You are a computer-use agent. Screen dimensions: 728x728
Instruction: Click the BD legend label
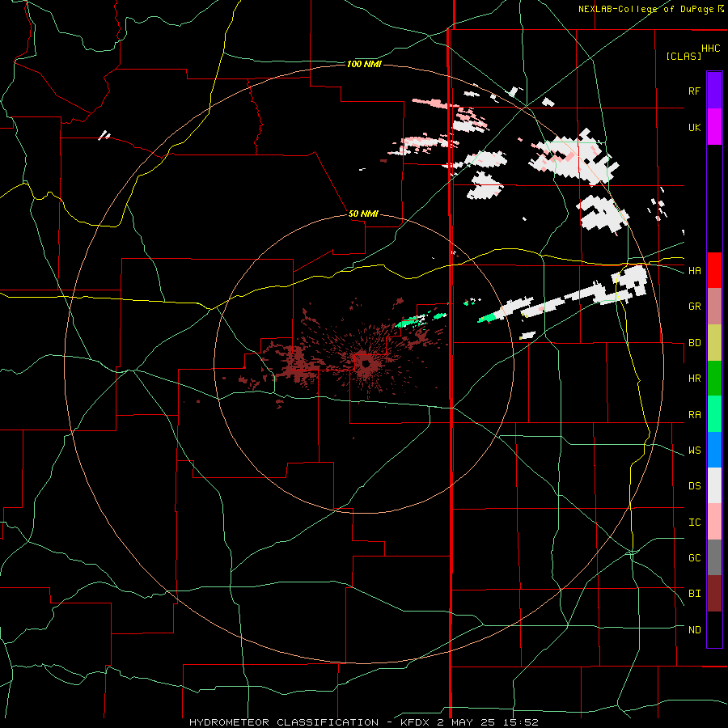(694, 343)
